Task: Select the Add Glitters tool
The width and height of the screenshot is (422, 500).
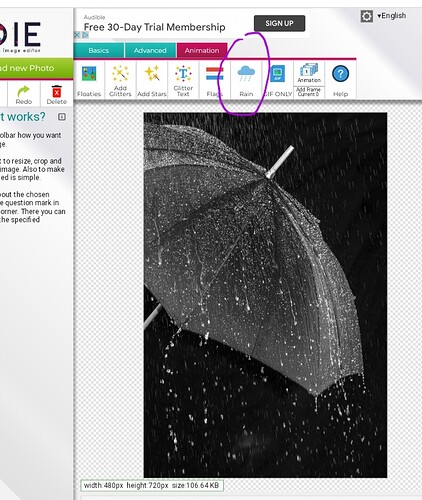Action: (120, 80)
